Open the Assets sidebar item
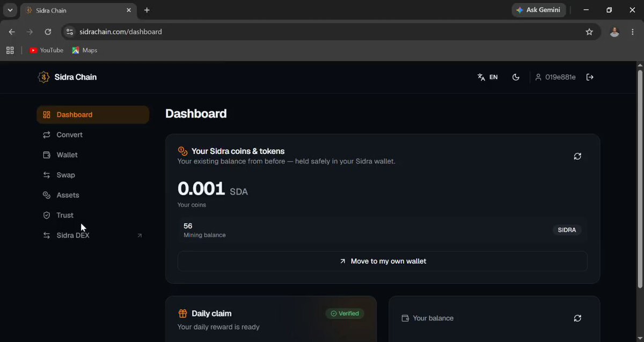The width and height of the screenshot is (644, 342). coord(93,195)
